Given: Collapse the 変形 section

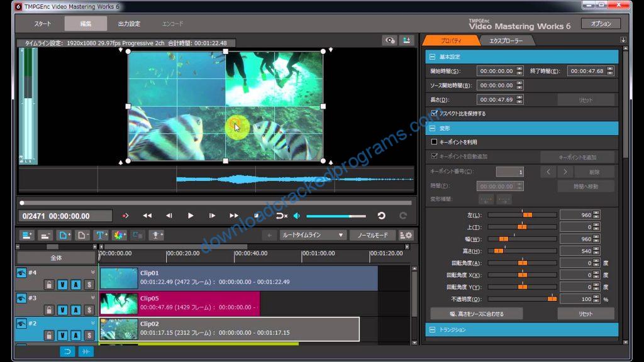Looking at the screenshot, I should [433, 128].
